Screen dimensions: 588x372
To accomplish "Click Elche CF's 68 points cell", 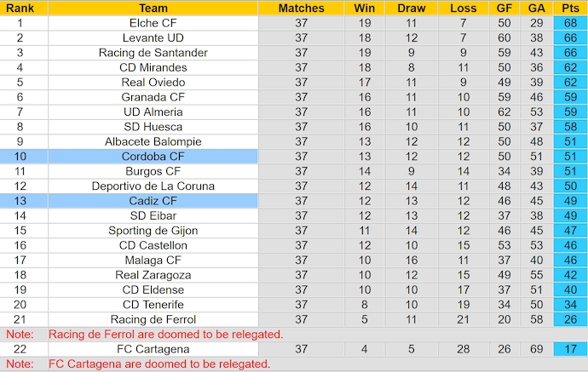I will [x=570, y=23].
